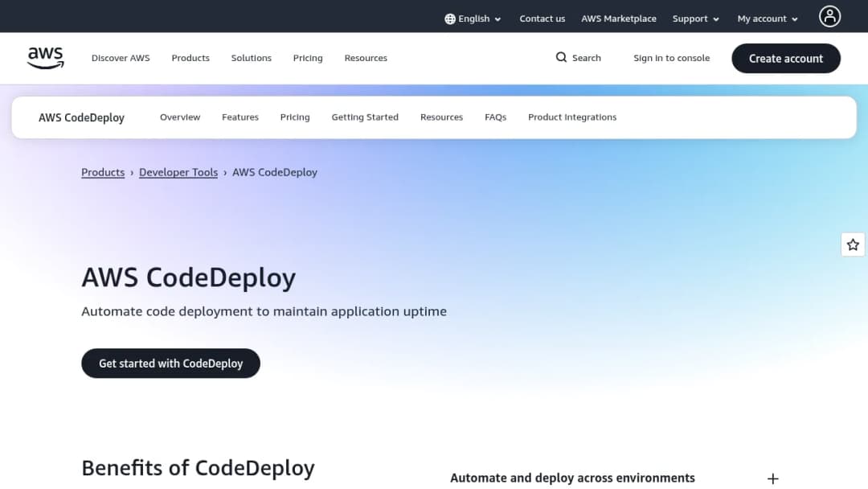The image size is (868, 489).
Task: Expand Automate and deploy across environments plus
Action: coord(773,479)
